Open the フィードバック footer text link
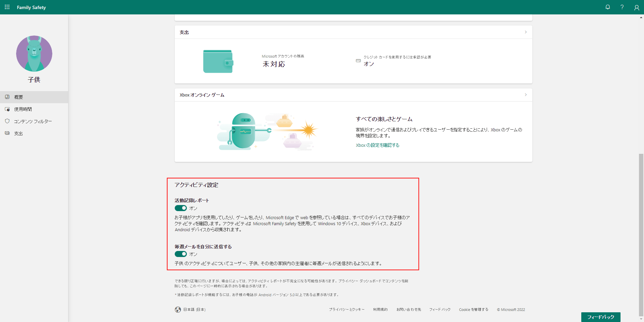Screen dimensions: 644x322 point(440,310)
